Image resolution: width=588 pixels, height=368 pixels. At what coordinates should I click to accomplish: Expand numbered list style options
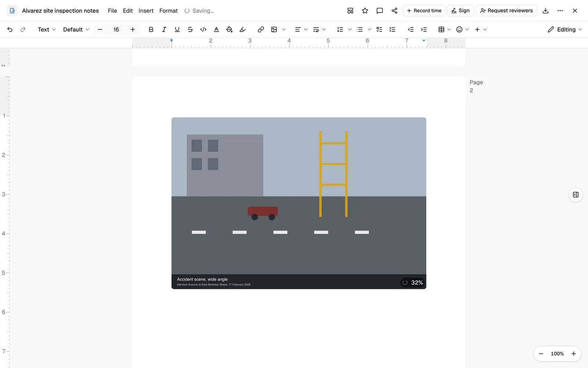(350, 29)
